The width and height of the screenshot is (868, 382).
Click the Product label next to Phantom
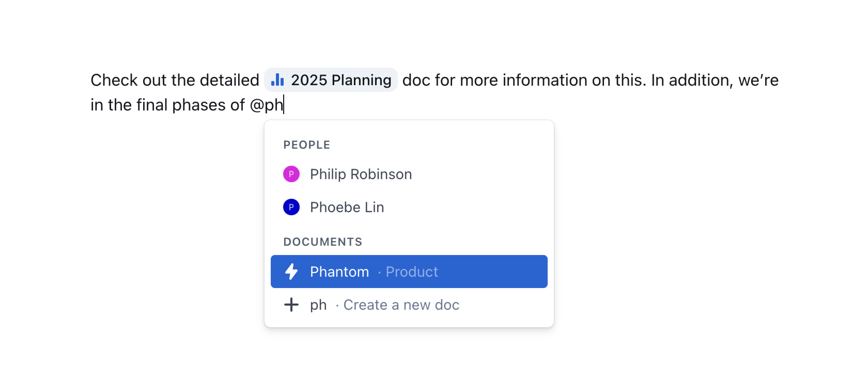tap(412, 272)
